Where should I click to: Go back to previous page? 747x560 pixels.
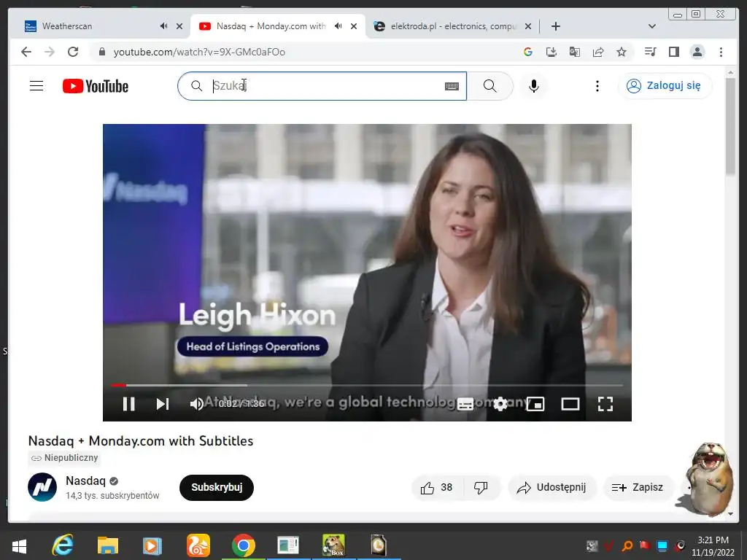click(x=26, y=52)
